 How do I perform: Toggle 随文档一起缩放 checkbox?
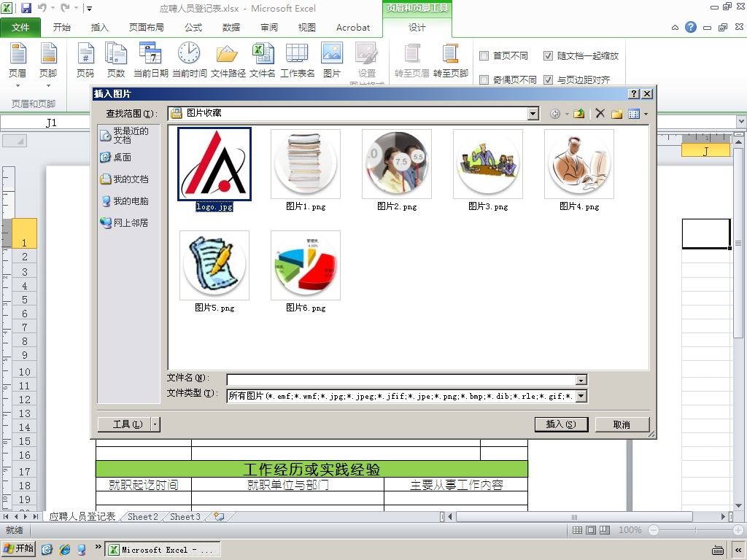pyautogui.click(x=549, y=55)
